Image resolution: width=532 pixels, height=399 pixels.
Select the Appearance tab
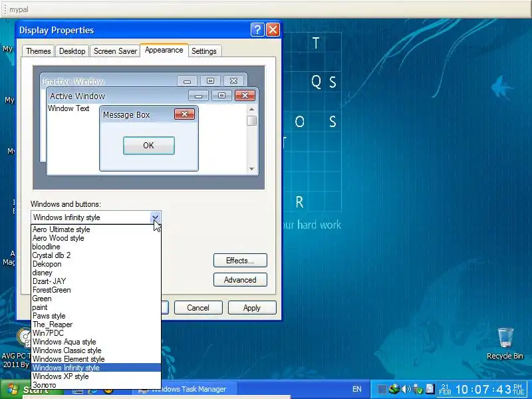pos(164,51)
